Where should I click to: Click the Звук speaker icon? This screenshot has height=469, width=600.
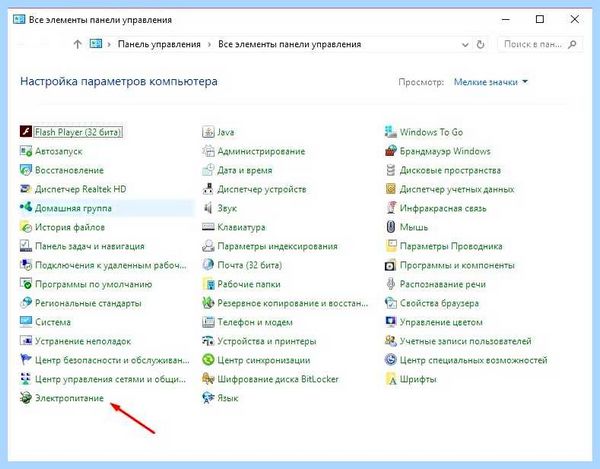pos(208,208)
